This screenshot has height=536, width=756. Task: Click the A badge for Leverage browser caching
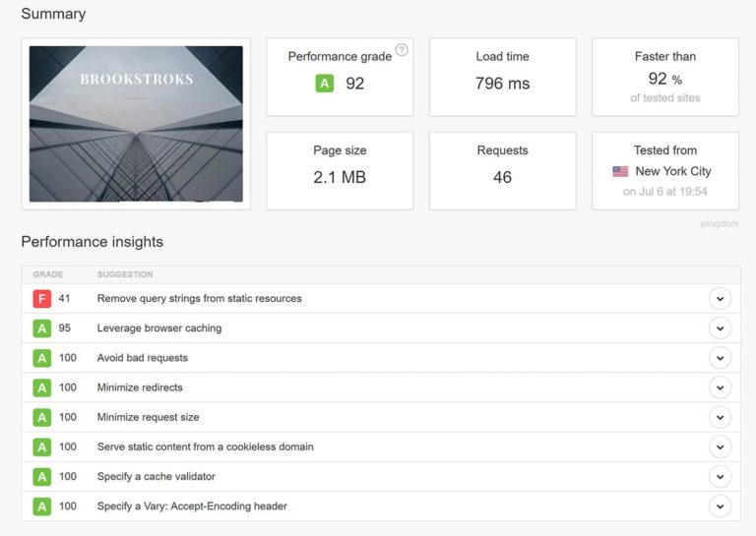pos(42,328)
